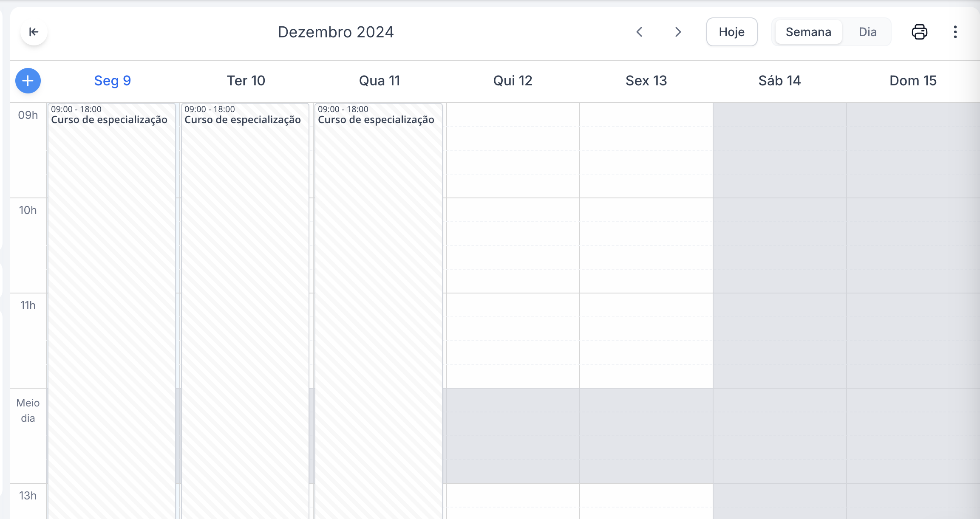
Task: Open Tuesday's Curso de especialização event
Action: (245, 255)
